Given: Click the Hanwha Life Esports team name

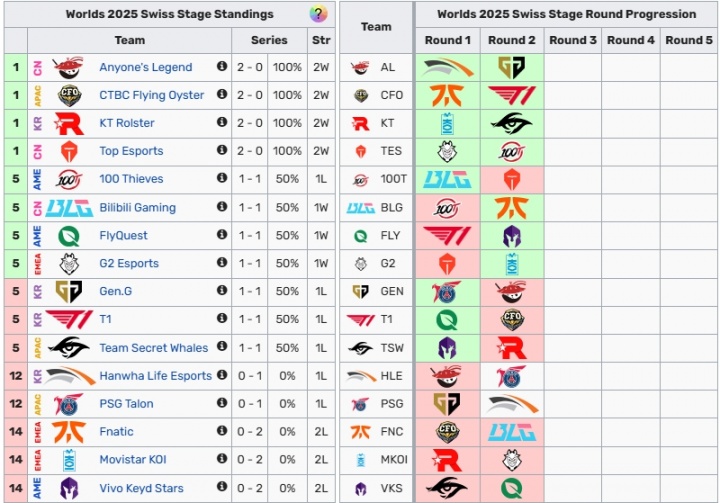Looking at the screenshot, I should [155, 376].
